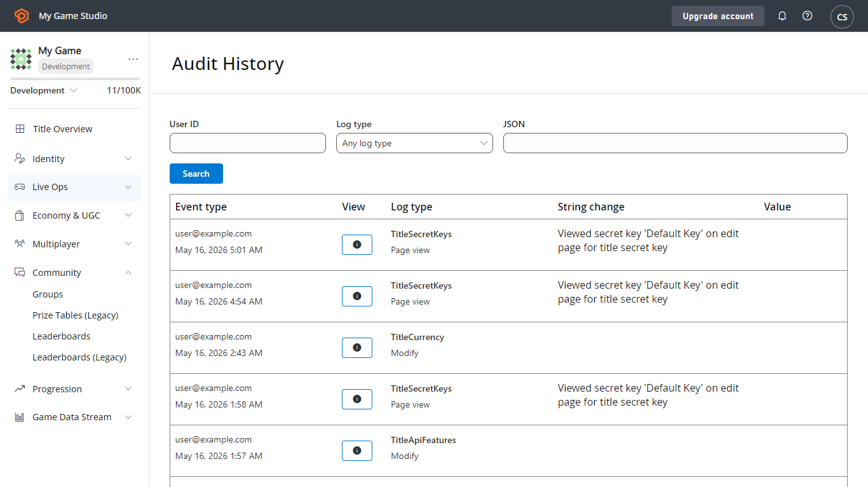Click the Game Data Stream chart icon
The image size is (868, 487).
tap(20, 417)
